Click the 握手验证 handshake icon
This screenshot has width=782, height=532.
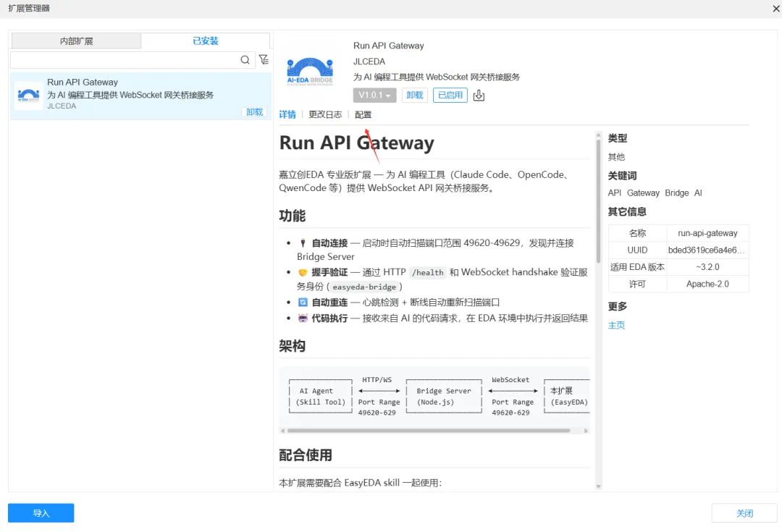point(303,272)
